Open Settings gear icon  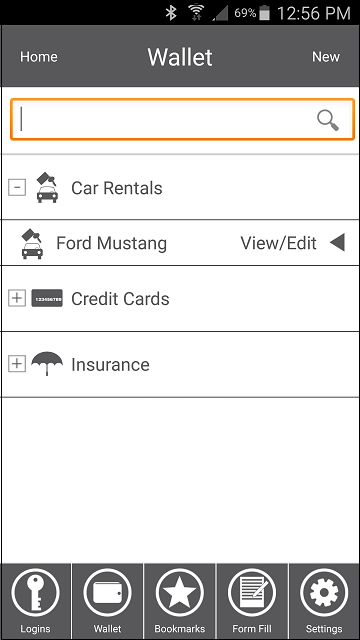coord(324,593)
